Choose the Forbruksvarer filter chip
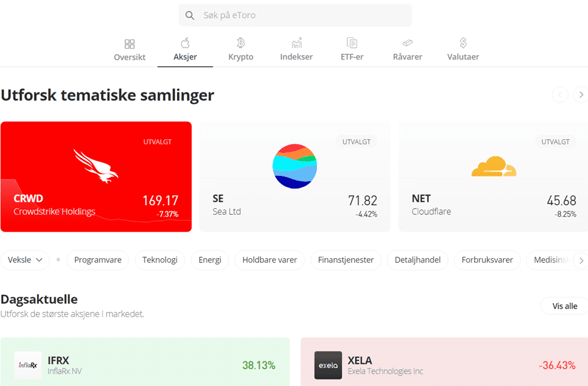This screenshot has width=588, height=386. (487, 260)
